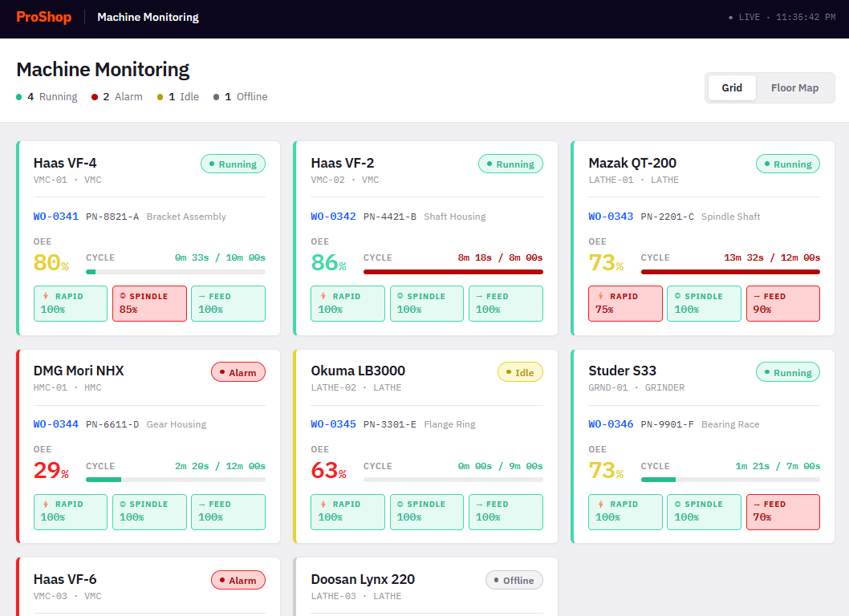The width and height of the screenshot is (849, 616).
Task: Select the Haas VF-4 machine title
Action: tap(65, 163)
